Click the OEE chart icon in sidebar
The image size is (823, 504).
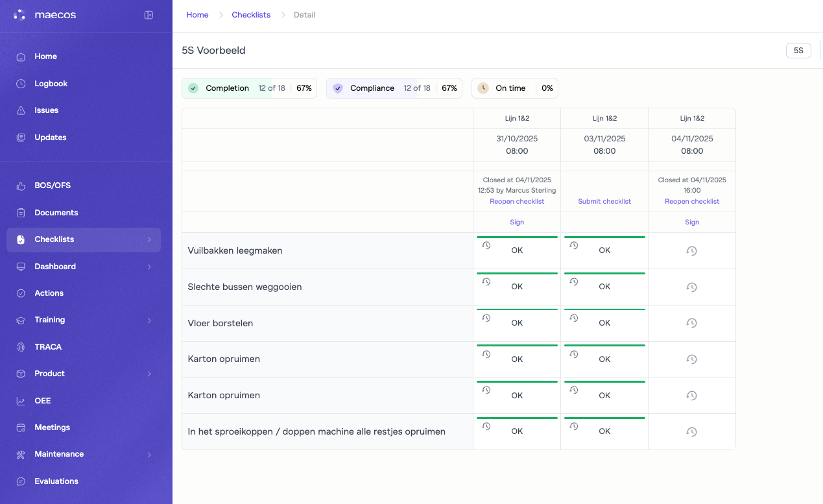[x=21, y=401]
